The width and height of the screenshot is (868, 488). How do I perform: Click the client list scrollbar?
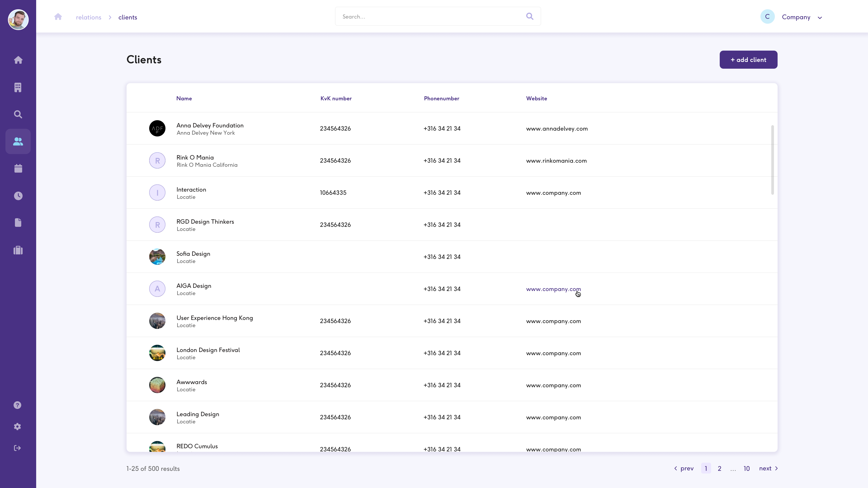pyautogui.click(x=772, y=160)
